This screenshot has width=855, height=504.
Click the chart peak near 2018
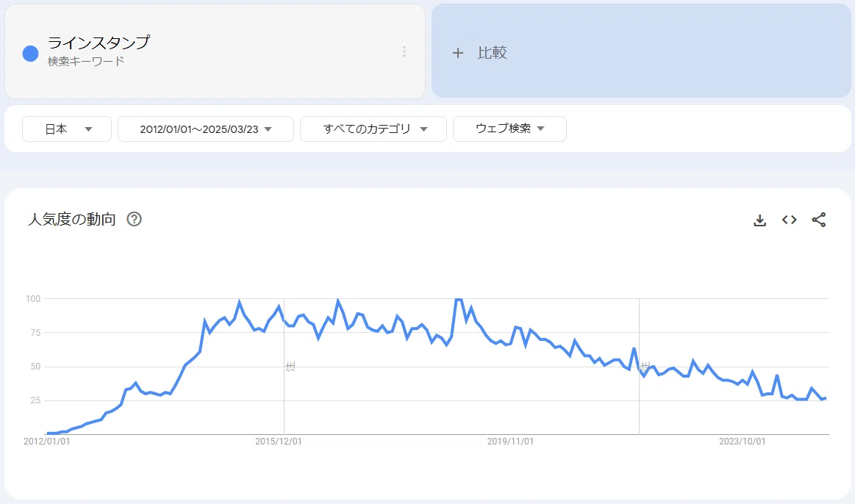459,299
